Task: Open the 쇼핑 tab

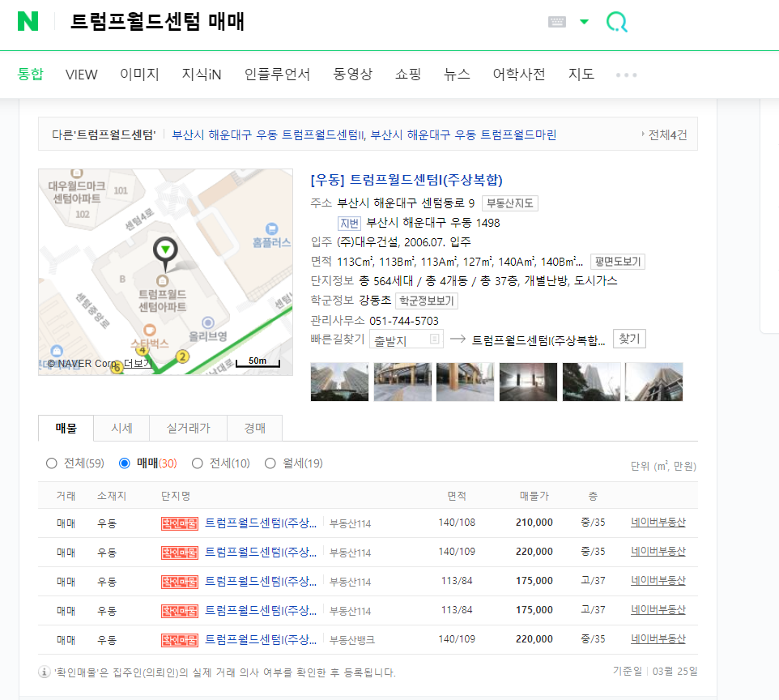Action: [x=408, y=74]
